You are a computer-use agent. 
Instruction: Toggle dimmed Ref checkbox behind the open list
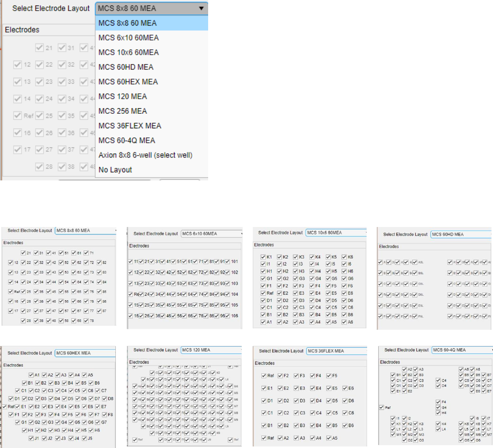17,116
